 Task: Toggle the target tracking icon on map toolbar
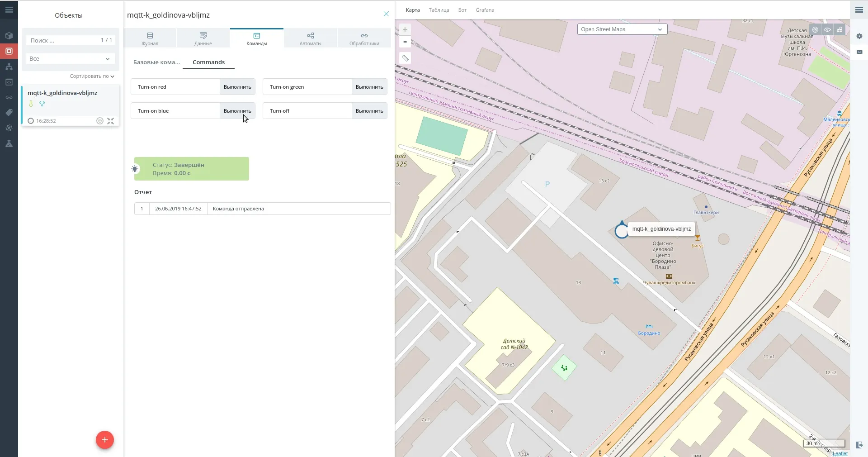(x=815, y=29)
